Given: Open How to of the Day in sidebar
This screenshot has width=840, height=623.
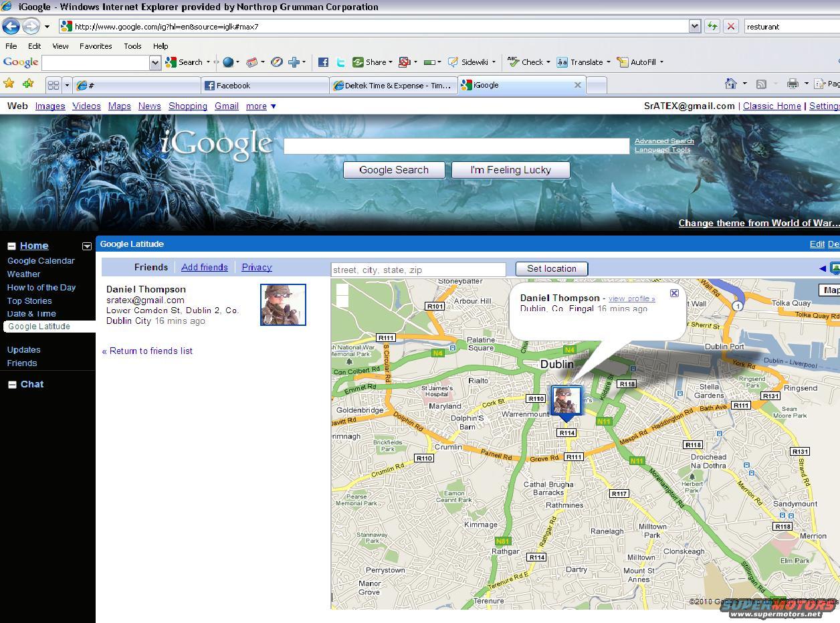Looking at the screenshot, I should [41, 287].
